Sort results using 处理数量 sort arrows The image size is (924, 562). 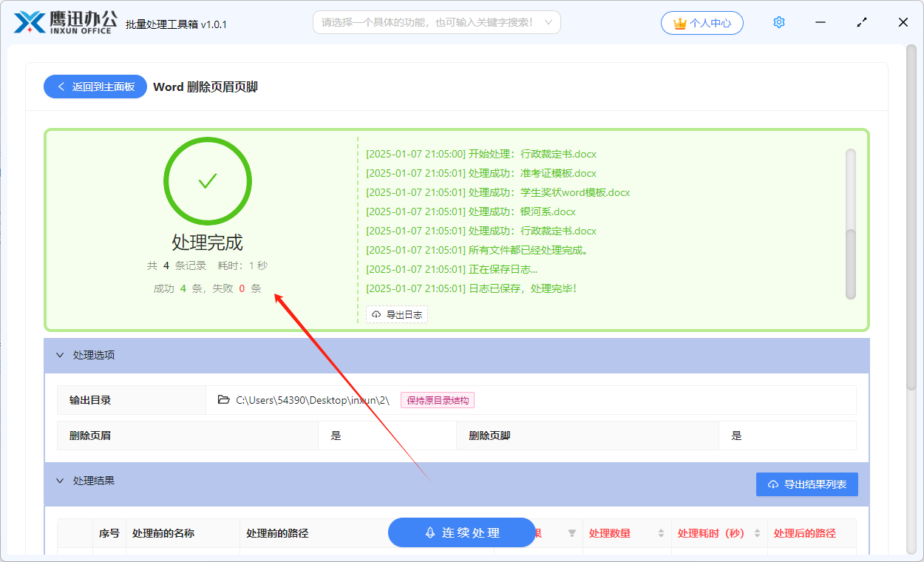tap(660, 532)
